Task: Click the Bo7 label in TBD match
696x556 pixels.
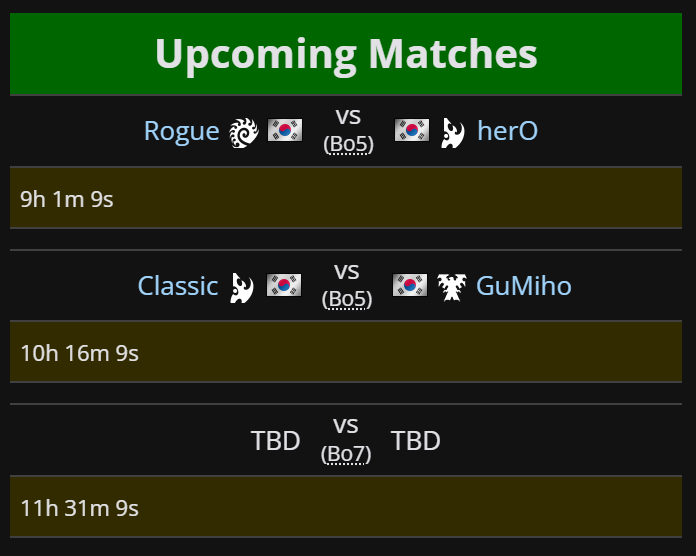Action: click(x=346, y=454)
